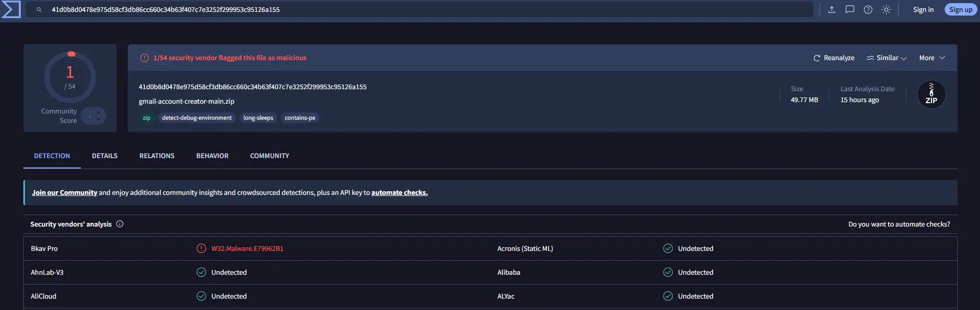Switch to the Details tab
Screen dimensions: 980x310
tap(105, 156)
